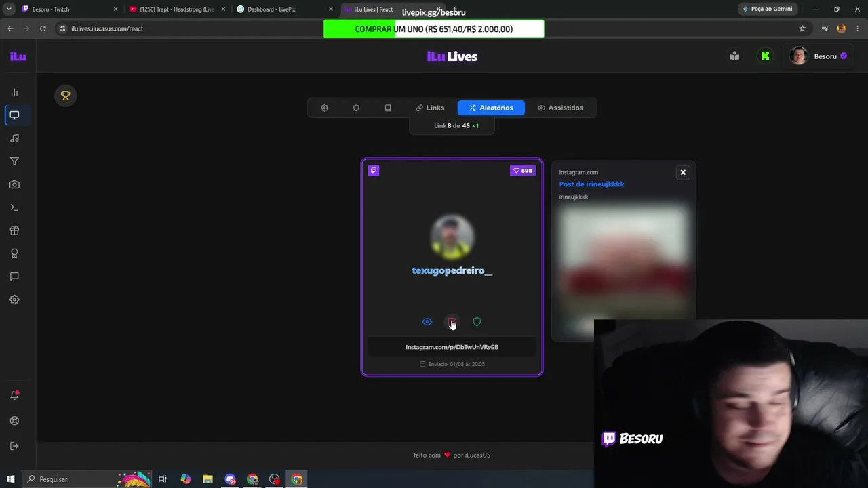Viewport: 868px width, 488px height.
Task: Click the green shield icon on card
Action: (477, 322)
